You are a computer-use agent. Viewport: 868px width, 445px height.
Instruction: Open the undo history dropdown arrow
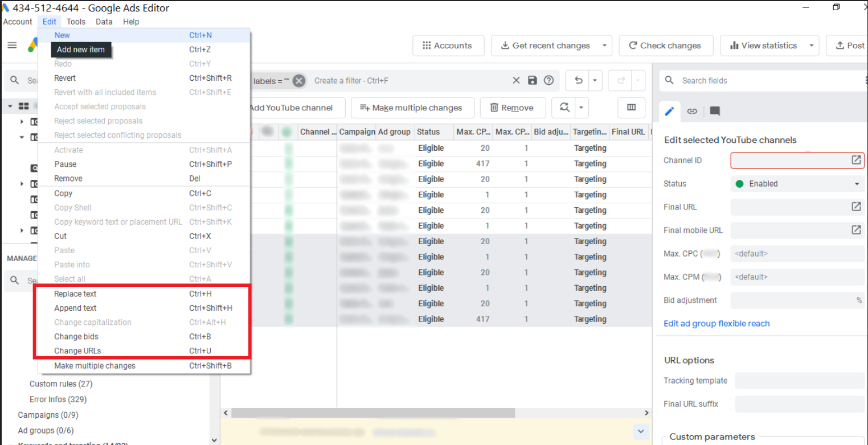pyautogui.click(x=595, y=81)
